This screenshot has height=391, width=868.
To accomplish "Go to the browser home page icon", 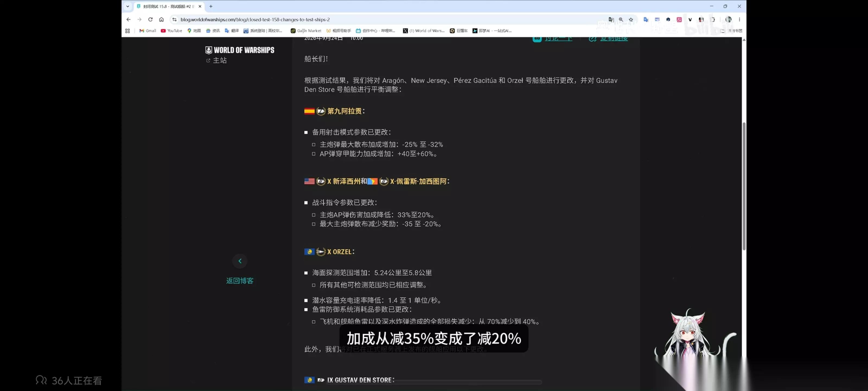I will [161, 20].
